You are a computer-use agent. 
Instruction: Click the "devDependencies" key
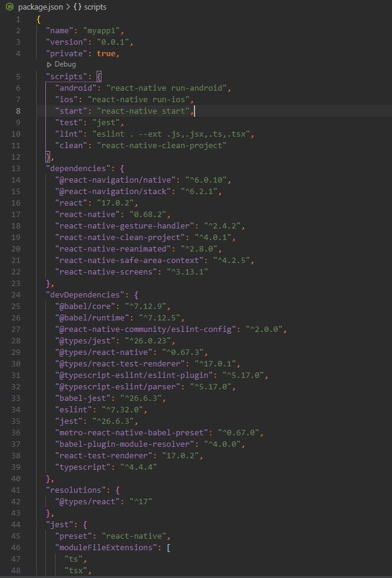click(x=85, y=294)
